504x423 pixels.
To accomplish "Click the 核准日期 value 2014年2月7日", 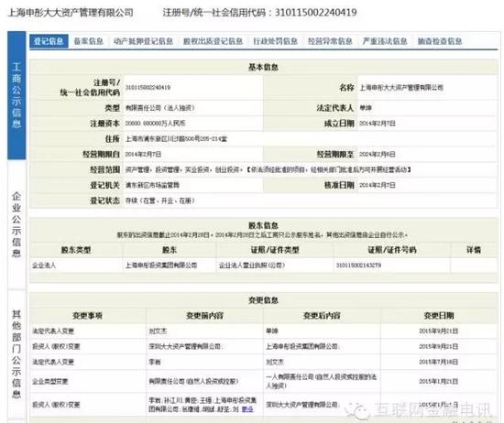I will tap(378, 185).
